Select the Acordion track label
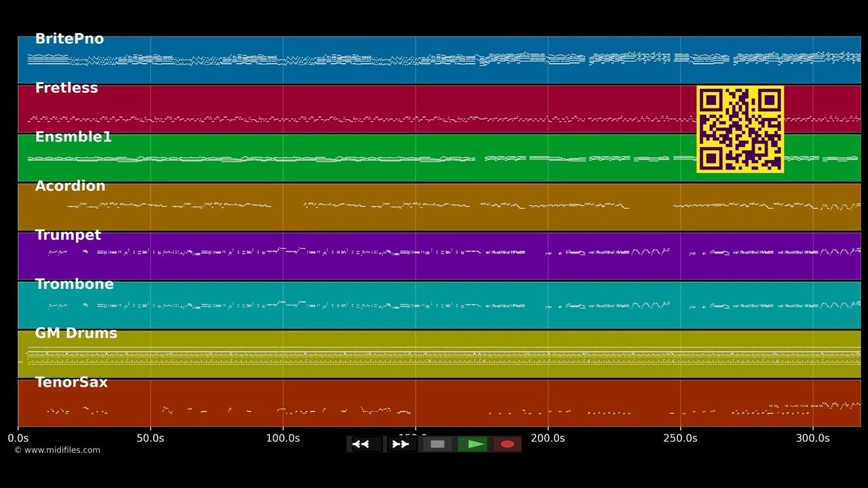The image size is (868, 488). point(70,186)
